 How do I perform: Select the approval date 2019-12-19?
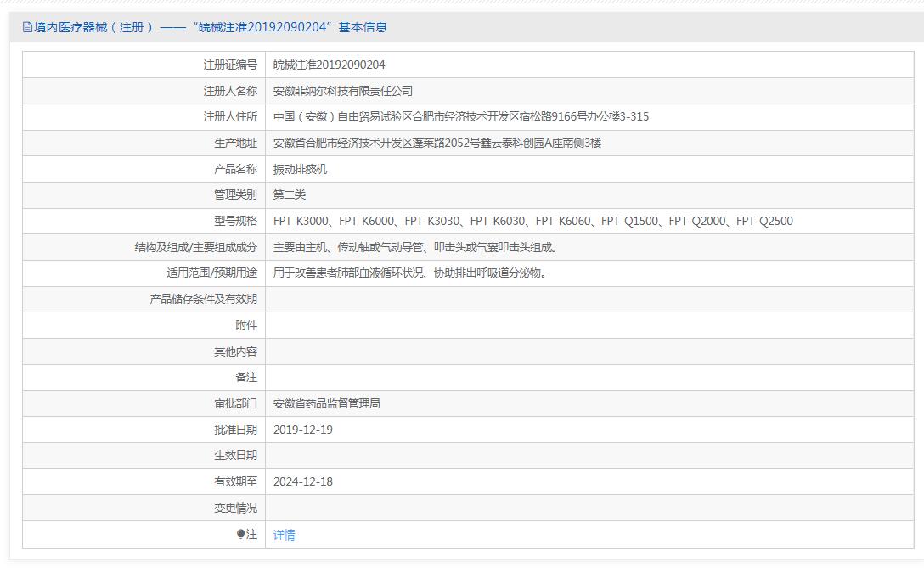303,430
